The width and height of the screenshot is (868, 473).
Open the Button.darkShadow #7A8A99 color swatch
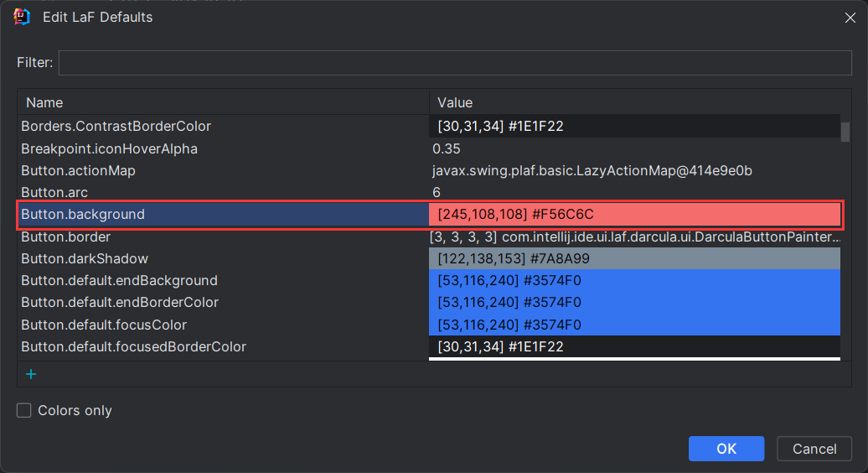(634, 258)
